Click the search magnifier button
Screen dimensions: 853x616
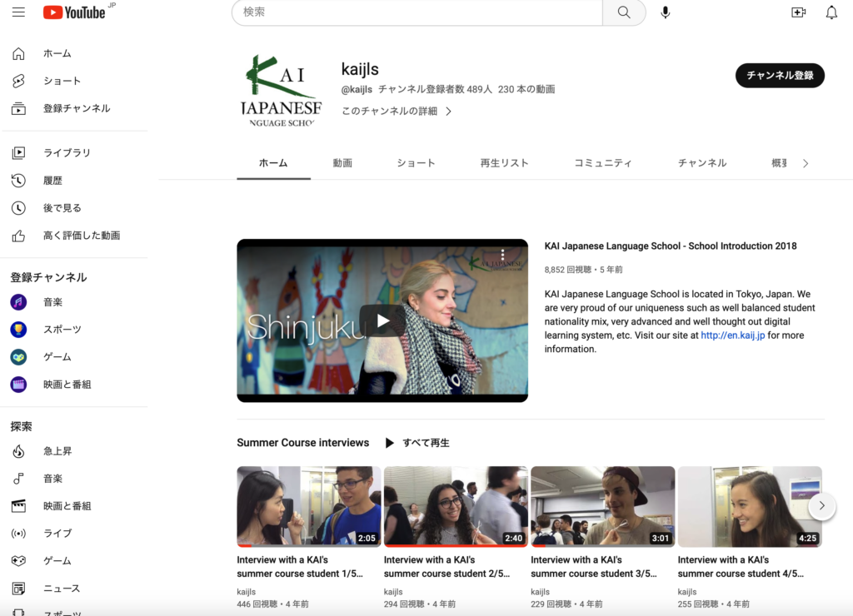(624, 12)
